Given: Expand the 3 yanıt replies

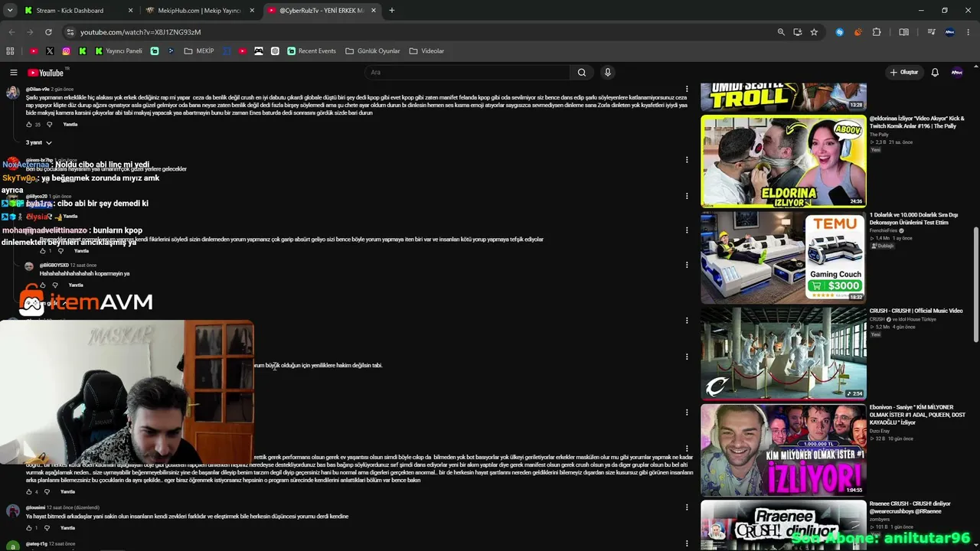Looking at the screenshot, I should coord(39,143).
